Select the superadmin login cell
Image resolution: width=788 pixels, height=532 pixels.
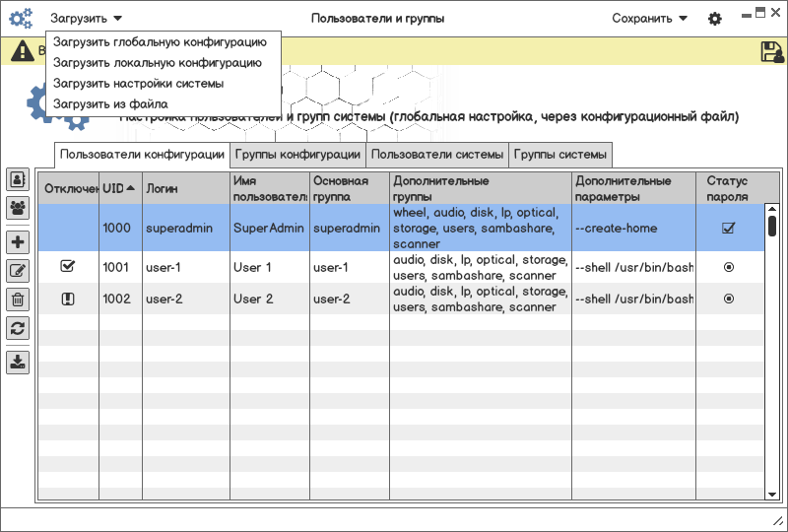coord(186,228)
